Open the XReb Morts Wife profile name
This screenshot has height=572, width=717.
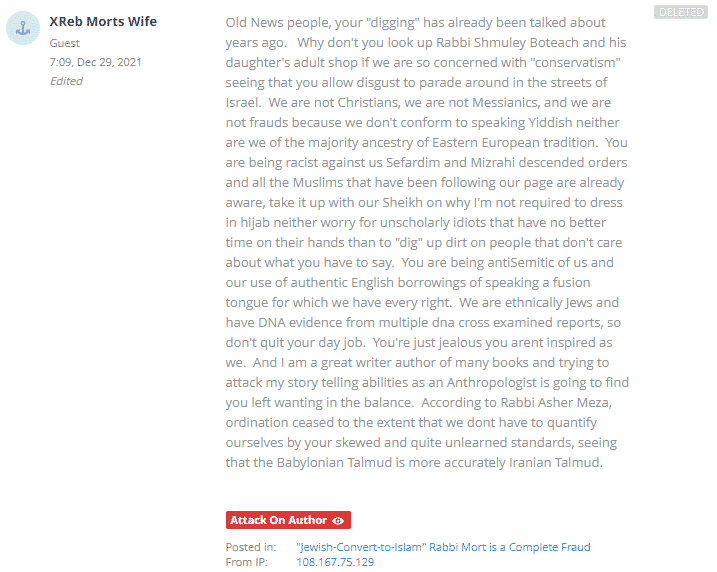[x=103, y=21]
